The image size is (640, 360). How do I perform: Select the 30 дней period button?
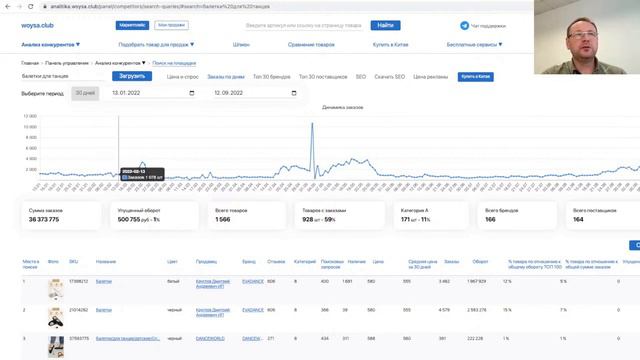85,93
